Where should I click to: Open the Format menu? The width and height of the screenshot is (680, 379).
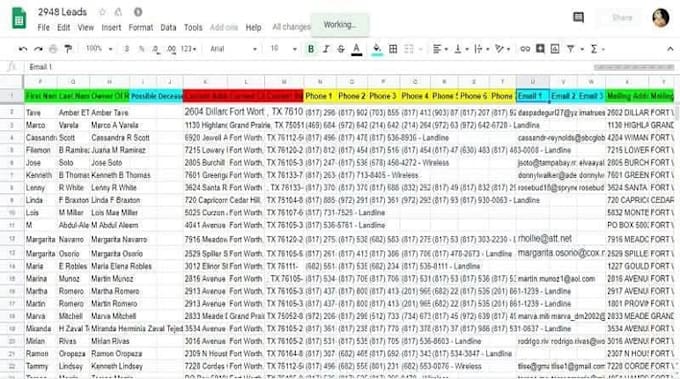click(141, 27)
